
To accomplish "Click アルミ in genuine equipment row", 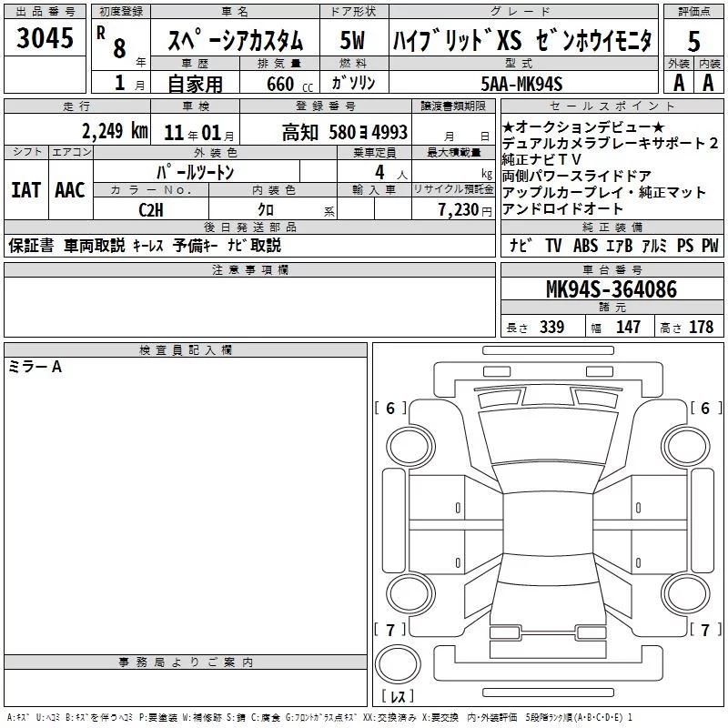I will tap(654, 245).
